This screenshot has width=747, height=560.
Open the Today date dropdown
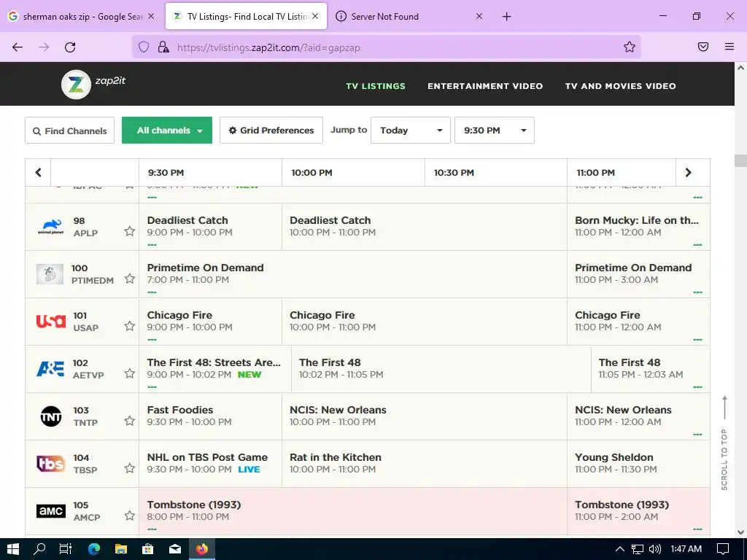tap(411, 130)
